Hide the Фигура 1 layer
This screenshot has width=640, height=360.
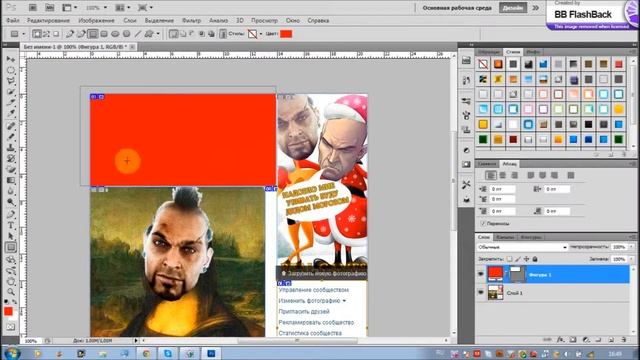(x=480, y=275)
